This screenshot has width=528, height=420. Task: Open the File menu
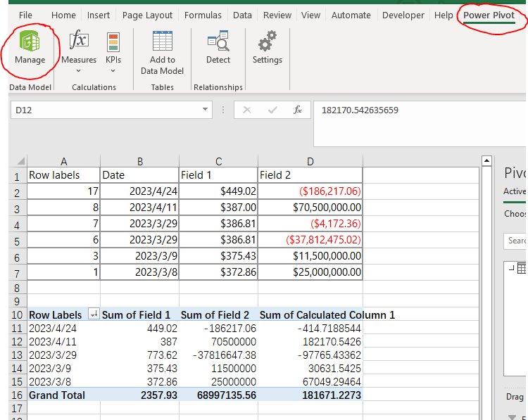click(26, 15)
